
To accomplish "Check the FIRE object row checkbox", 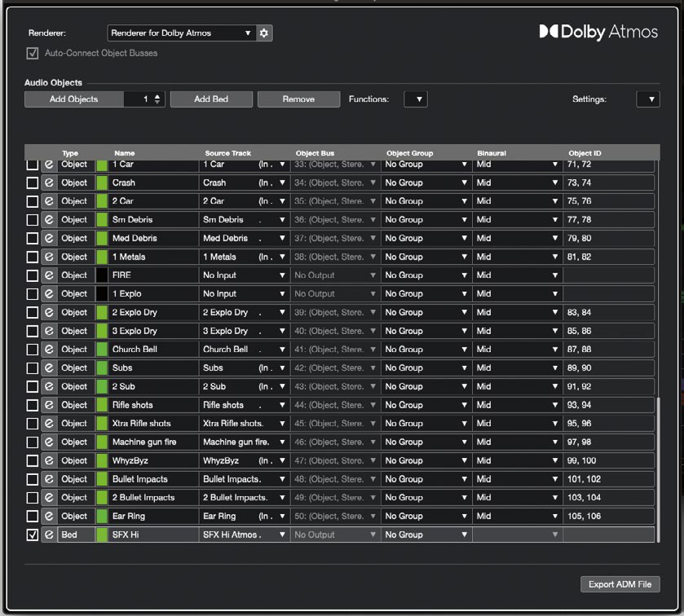I will 33,275.
